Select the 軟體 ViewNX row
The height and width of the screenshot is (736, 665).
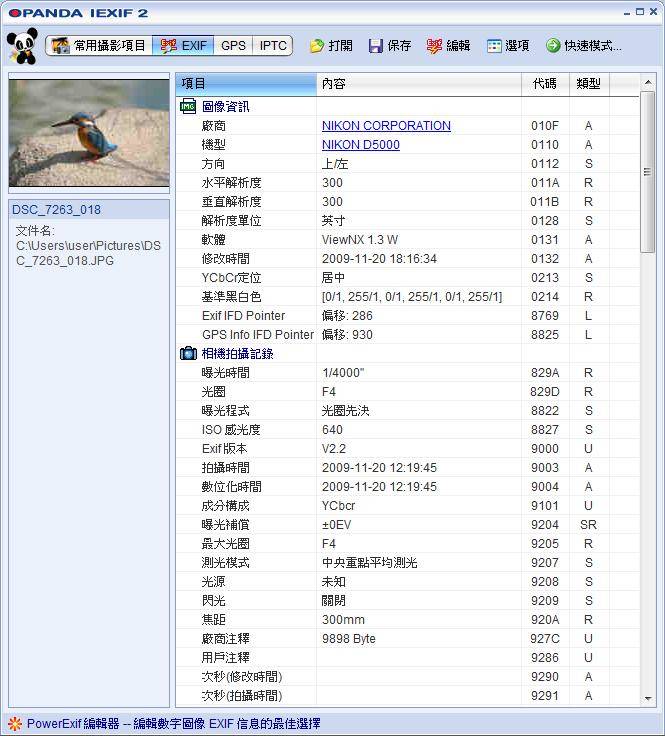click(408, 239)
